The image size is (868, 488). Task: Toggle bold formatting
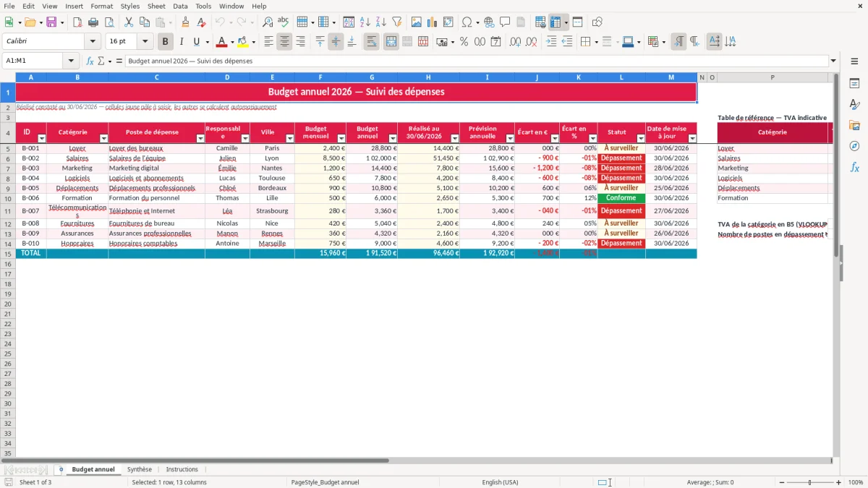165,42
